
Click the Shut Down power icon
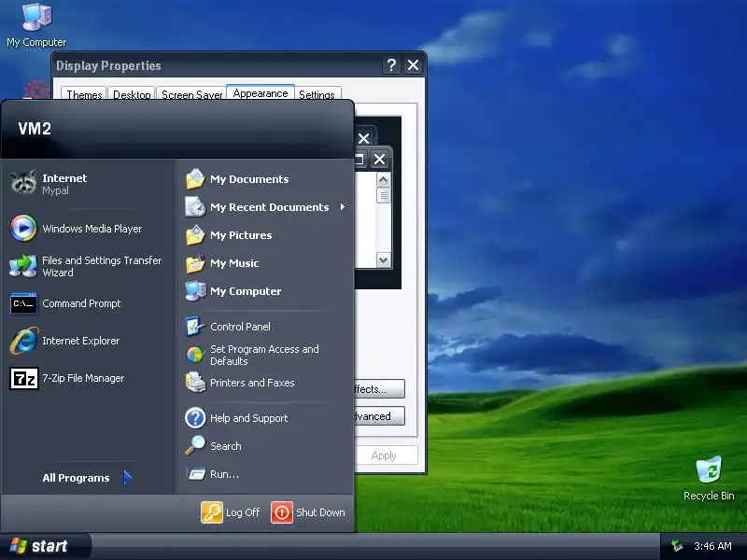click(282, 512)
